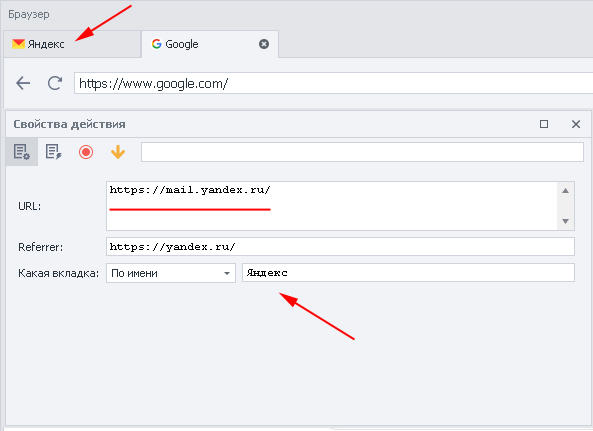Click the URL field with mail.yandex.ru
The image size is (593, 431).
(x=332, y=206)
